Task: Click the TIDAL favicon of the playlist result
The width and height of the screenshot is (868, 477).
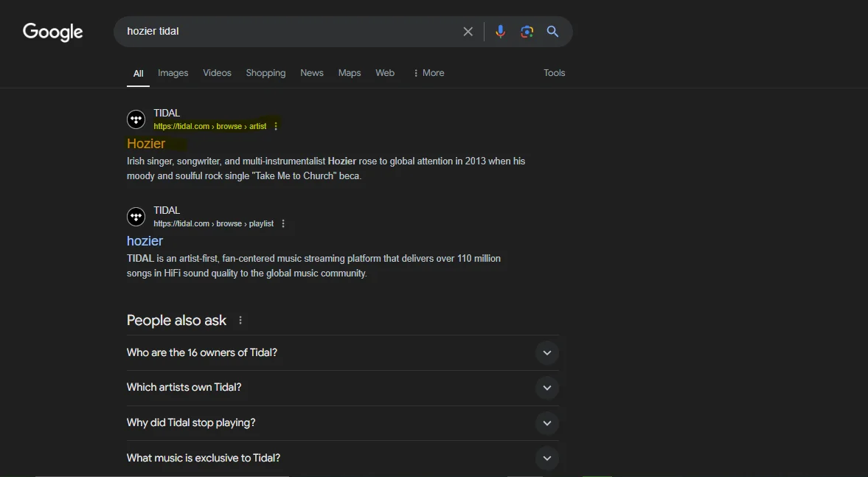Action: point(136,217)
